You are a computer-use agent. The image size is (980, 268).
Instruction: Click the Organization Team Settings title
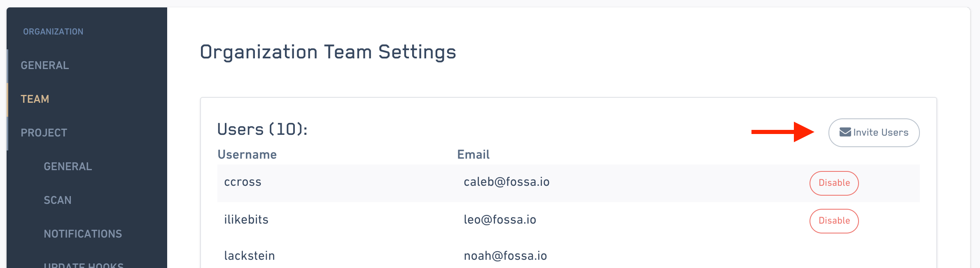pos(328,52)
